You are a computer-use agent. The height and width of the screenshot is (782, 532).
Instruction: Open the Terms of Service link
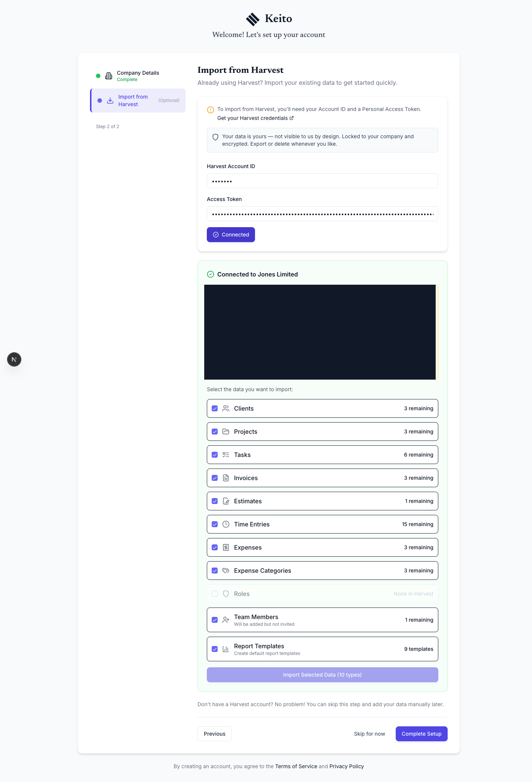(296, 766)
